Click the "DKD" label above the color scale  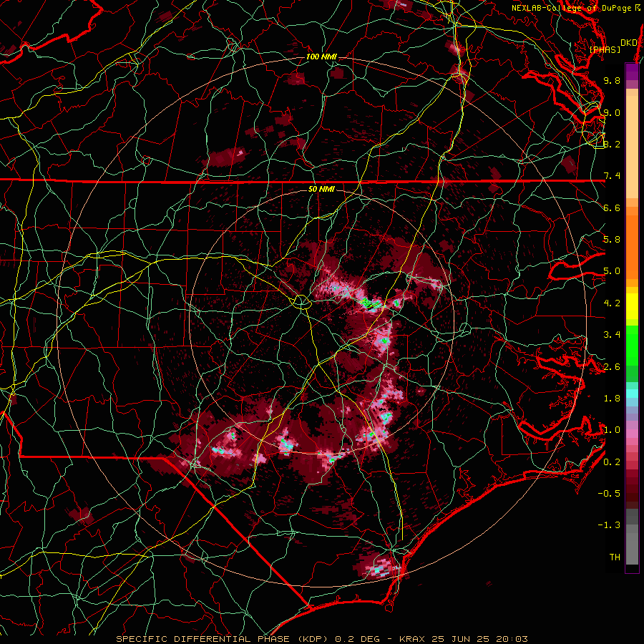(629, 42)
